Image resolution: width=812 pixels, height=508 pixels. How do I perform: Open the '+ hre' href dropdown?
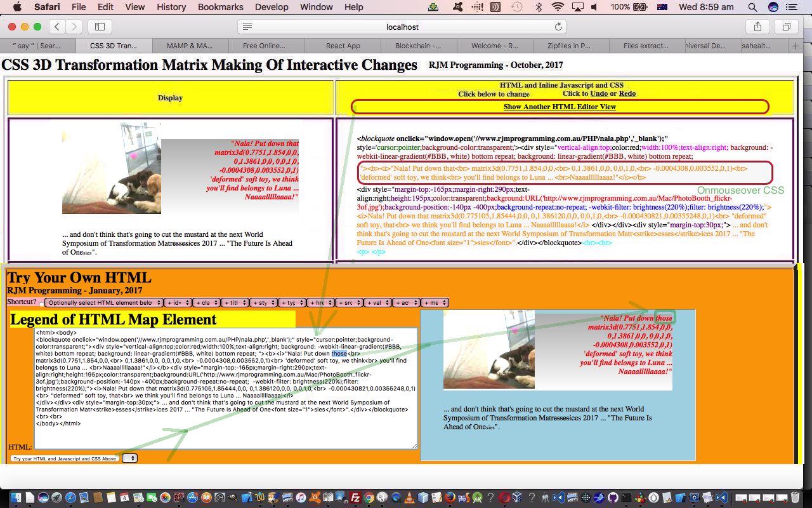click(320, 303)
